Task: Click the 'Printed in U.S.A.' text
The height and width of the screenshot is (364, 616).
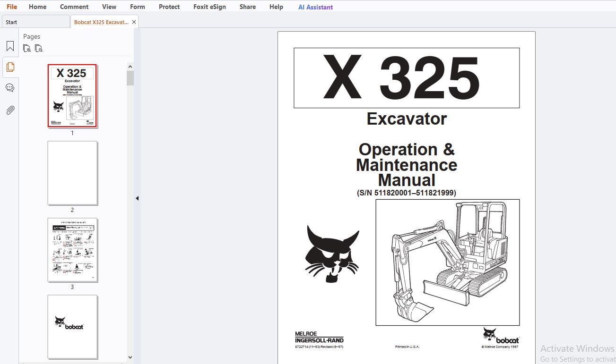Action: [407, 347]
